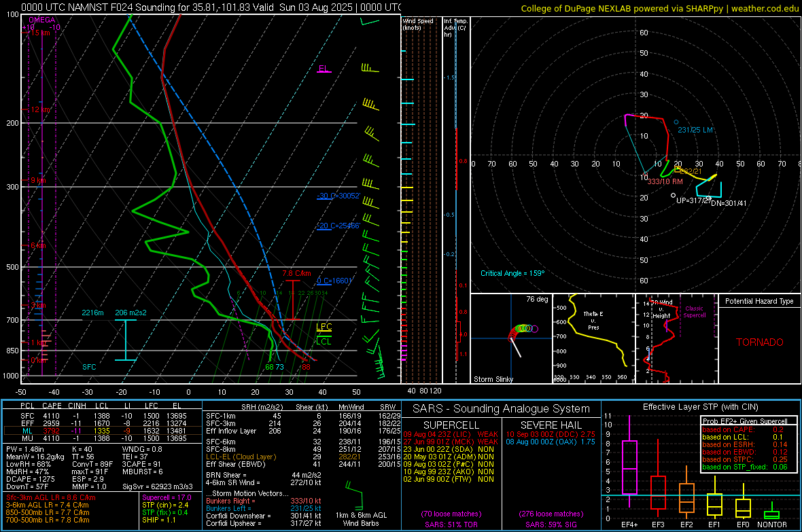Click the SARS: 51% TOR text
This screenshot has width=802, height=532.
(x=451, y=525)
